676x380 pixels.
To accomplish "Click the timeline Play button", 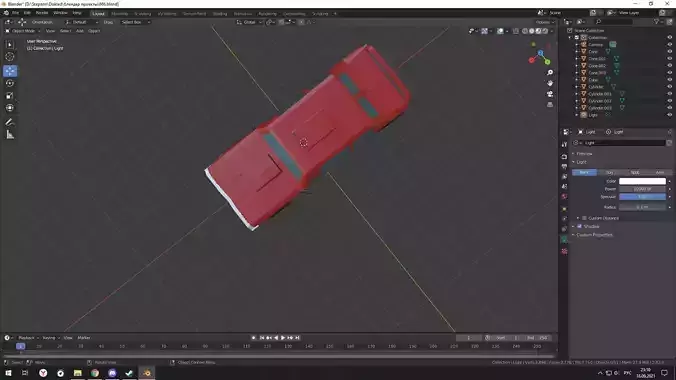I will pyautogui.click(x=283, y=338).
